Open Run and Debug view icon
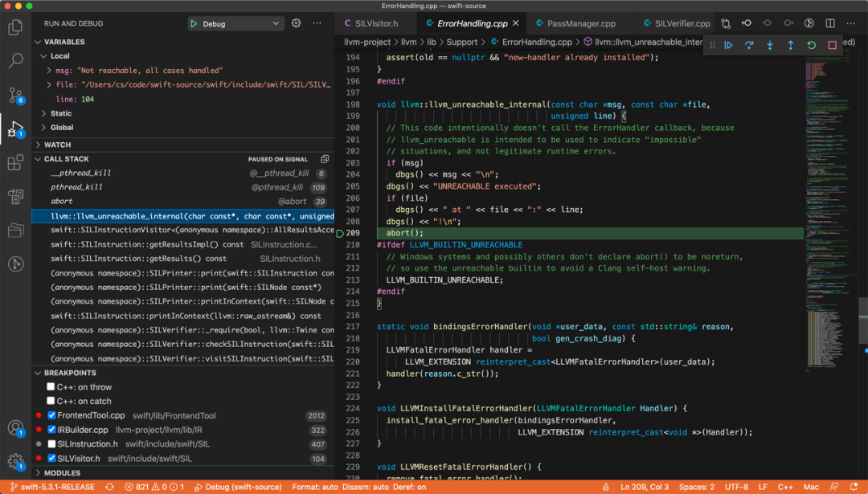868x494 pixels. pos(15,129)
